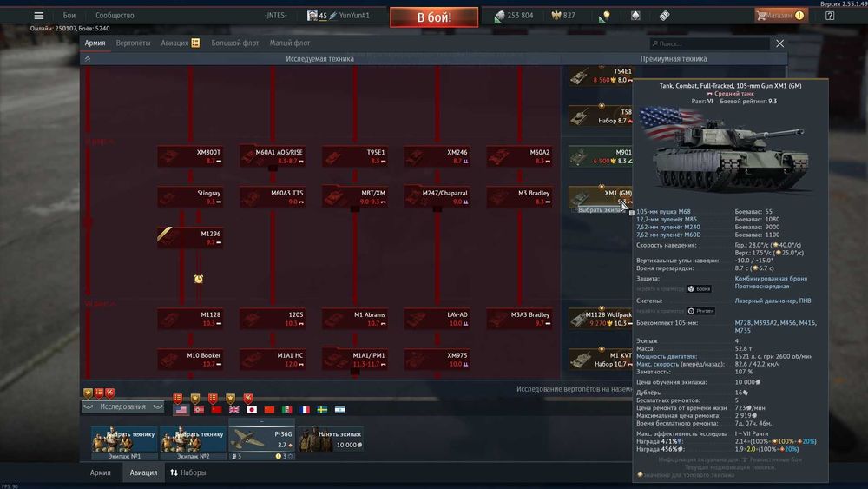868x489 pixels.
Task: Open the Бои menu
Action: pyautogui.click(x=69, y=16)
